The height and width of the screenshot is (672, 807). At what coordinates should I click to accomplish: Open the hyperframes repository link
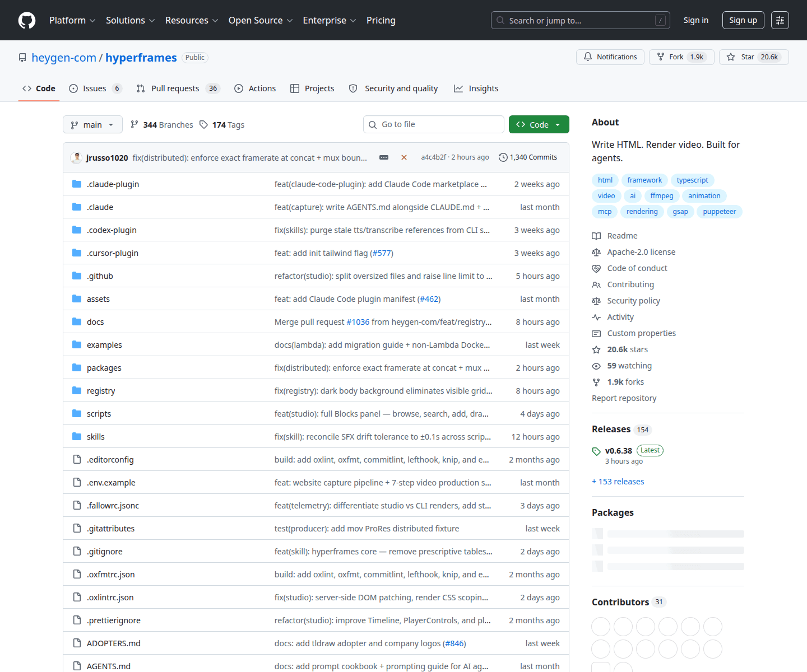(141, 58)
